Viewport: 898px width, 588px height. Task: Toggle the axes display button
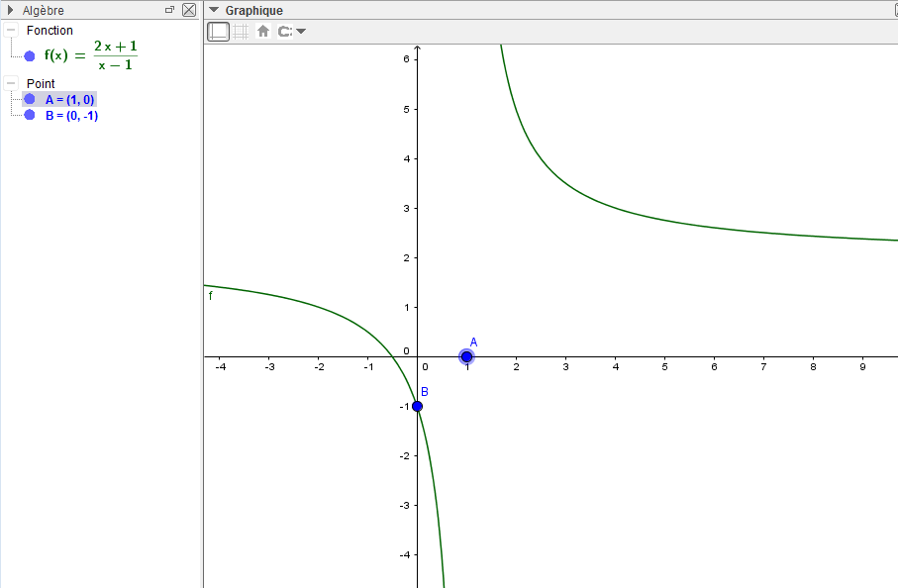coord(218,31)
